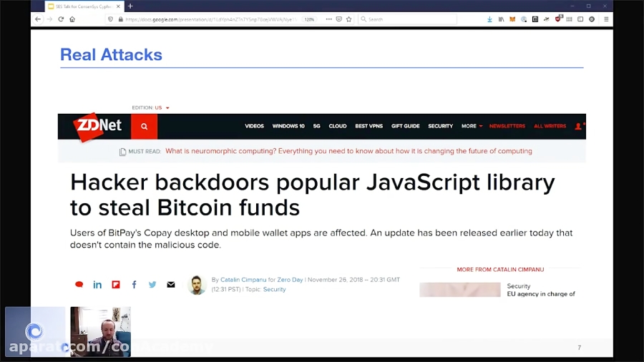Share the article on Twitter
644x362 pixels.
tap(152, 285)
